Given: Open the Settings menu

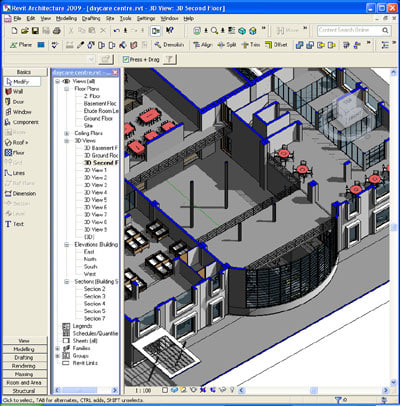Looking at the screenshot, I should coord(146,18).
